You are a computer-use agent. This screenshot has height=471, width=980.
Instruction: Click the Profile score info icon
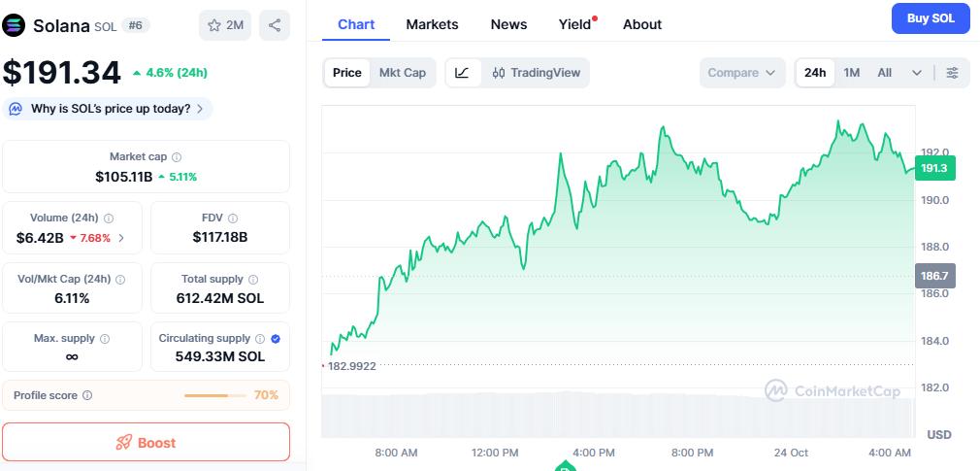(87, 395)
